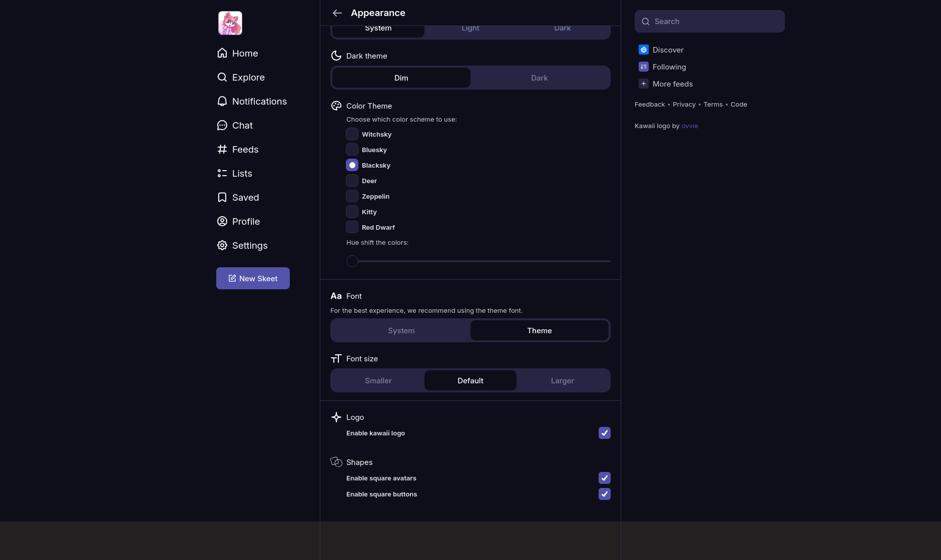Uncheck Enable square avatars
Screen dimensions: 941x560
point(604,478)
